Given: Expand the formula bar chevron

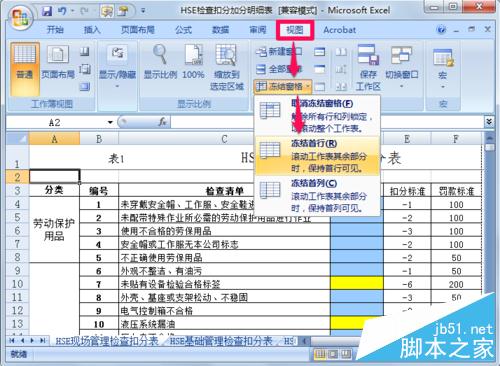Looking at the screenshot, I should tap(489, 122).
